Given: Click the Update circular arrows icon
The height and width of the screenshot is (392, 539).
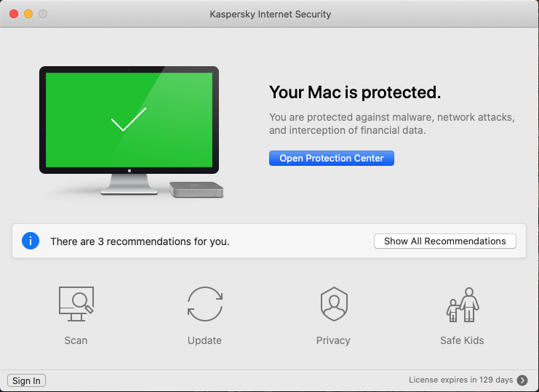Looking at the screenshot, I should click(204, 304).
